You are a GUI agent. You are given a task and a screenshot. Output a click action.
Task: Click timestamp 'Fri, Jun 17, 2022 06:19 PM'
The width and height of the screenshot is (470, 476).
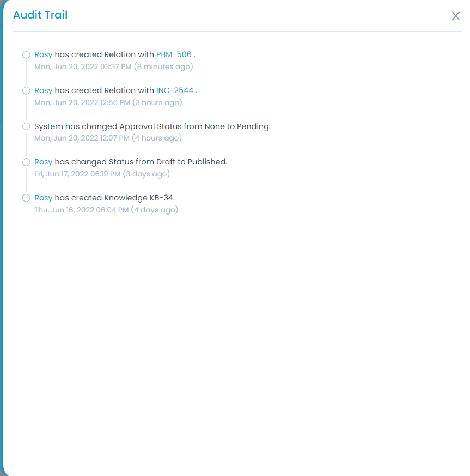point(77,174)
